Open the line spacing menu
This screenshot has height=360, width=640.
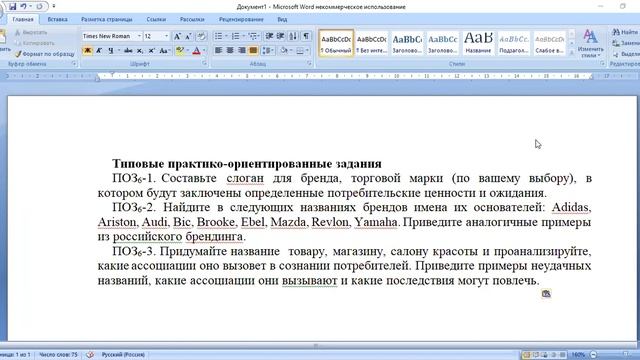coord(268,51)
